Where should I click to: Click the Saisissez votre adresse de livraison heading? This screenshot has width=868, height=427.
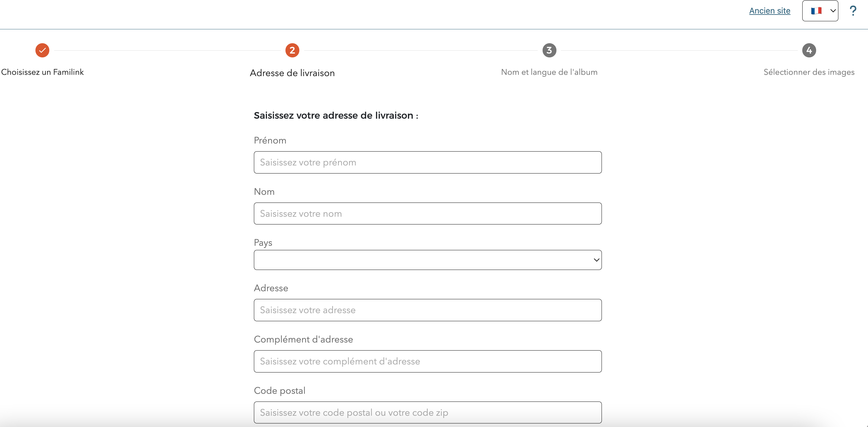click(336, 115)
